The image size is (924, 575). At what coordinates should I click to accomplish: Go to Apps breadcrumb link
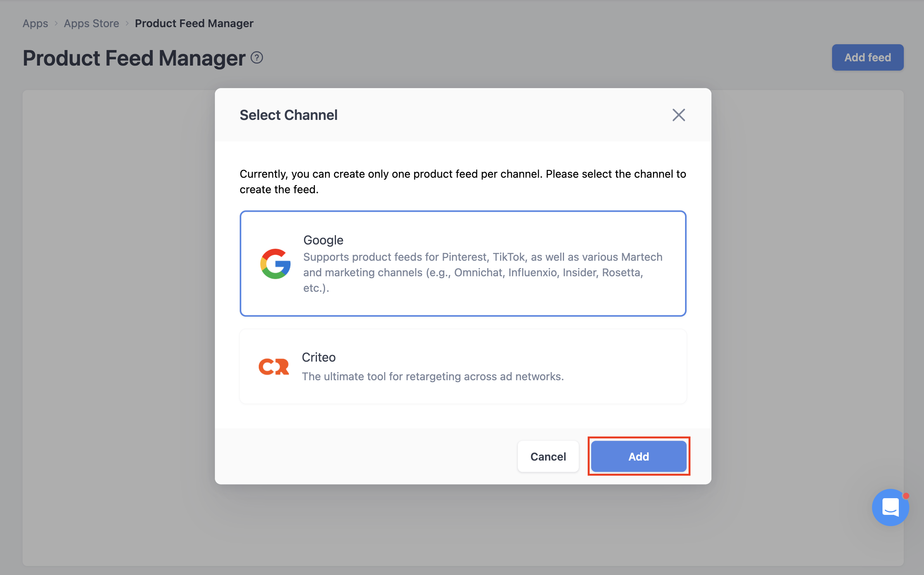click(35, 24)
